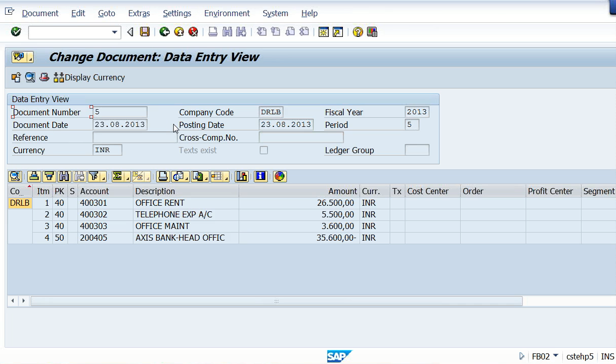Viewport: 616px width, 364px height.
Task: Click the grid's scroll-right arrow
Action: coord(23,301)
